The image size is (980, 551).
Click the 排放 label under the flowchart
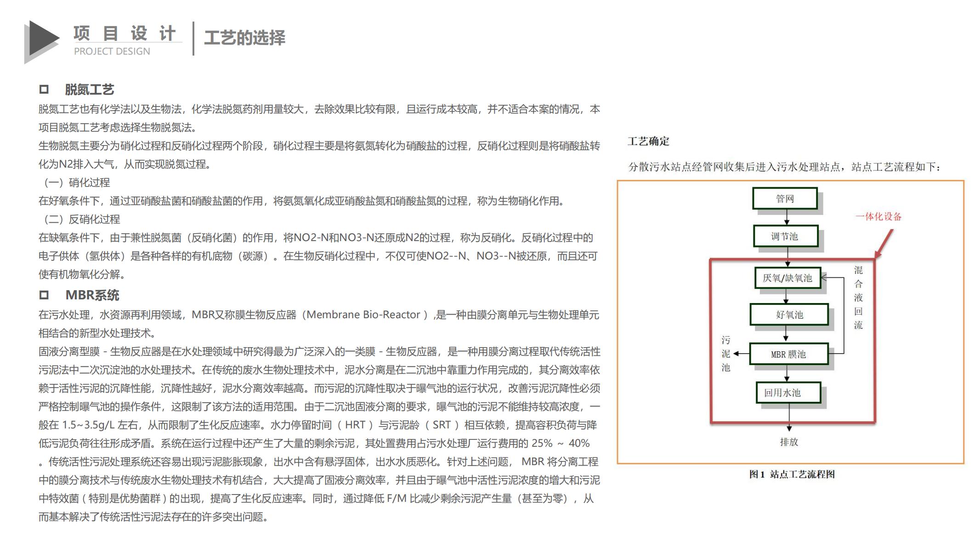coord(789,442)
